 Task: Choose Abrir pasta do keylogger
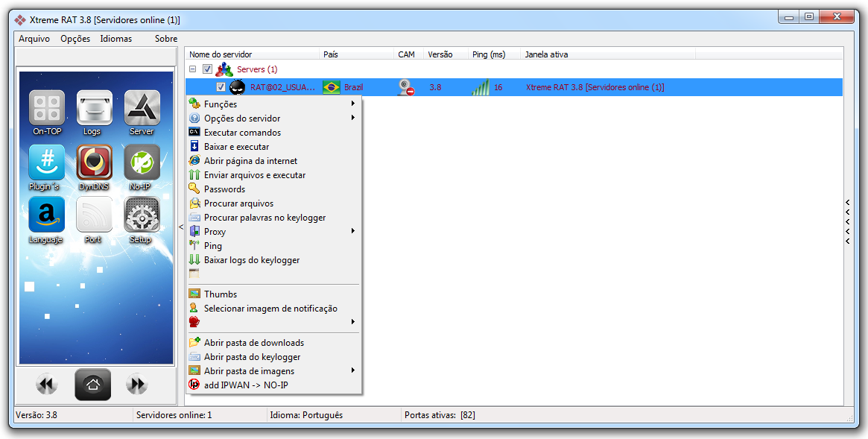click(274, 357)
